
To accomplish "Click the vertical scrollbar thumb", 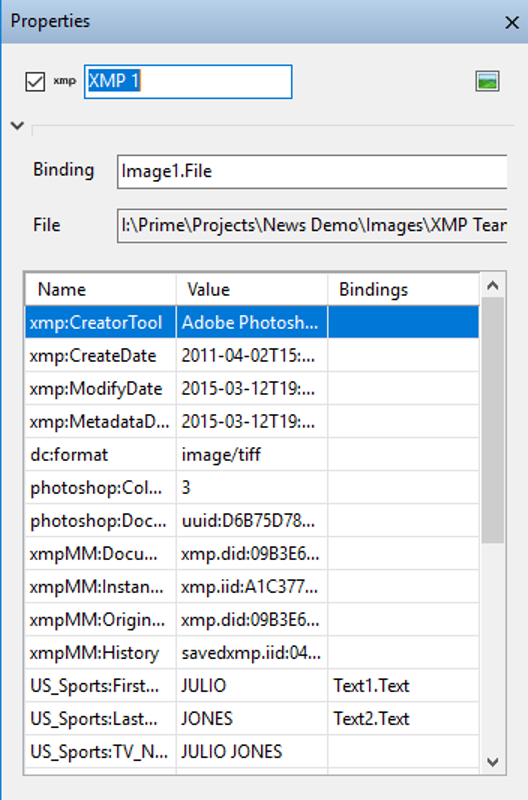I will 492,420.
